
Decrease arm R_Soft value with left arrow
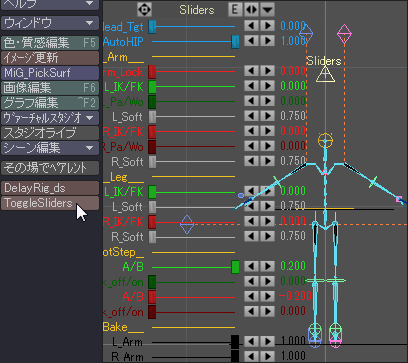(251, 161)
